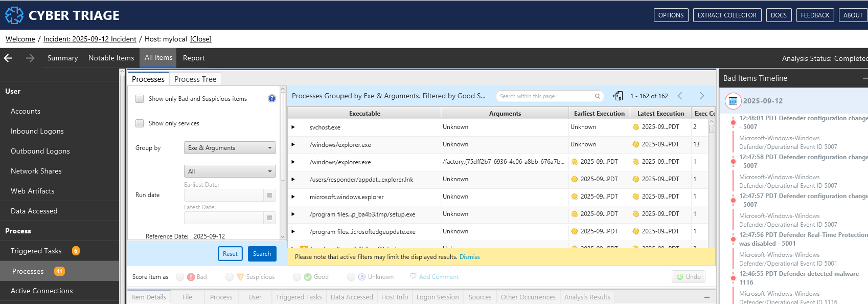This screenshot has width=868, height=304.
Task: Click the process table vertical scrollbar
Action: (711, 129)
